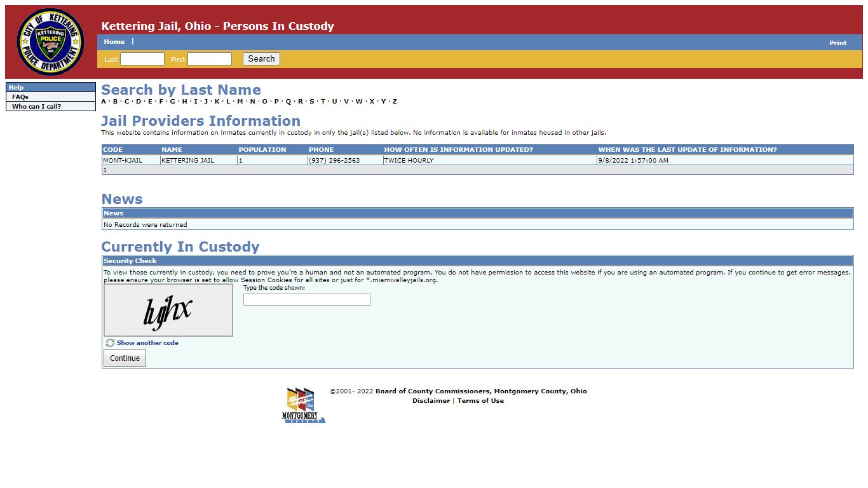Browse last names starting with U
Screen dimensions: 868x488
334,102
